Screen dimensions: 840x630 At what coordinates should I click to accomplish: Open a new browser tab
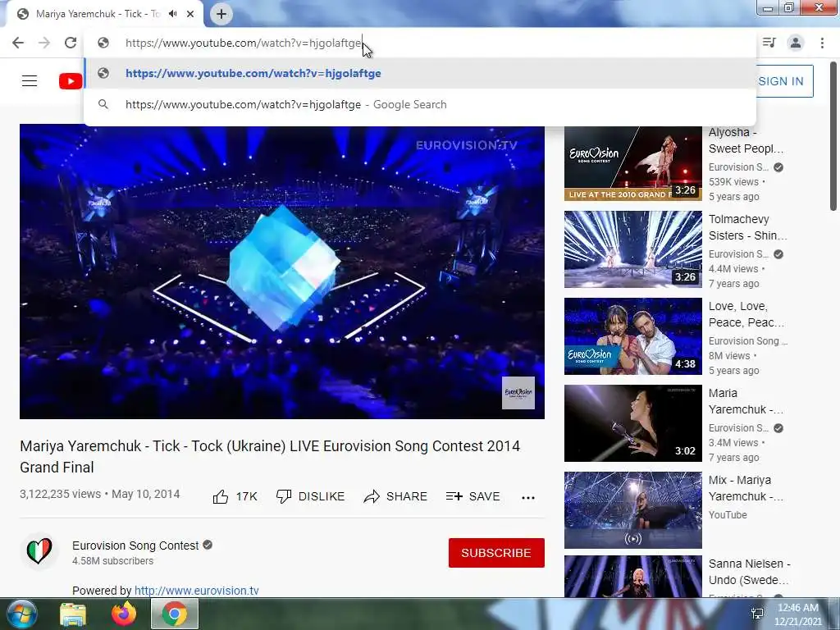pyautogui.click(x=221, y=14)
